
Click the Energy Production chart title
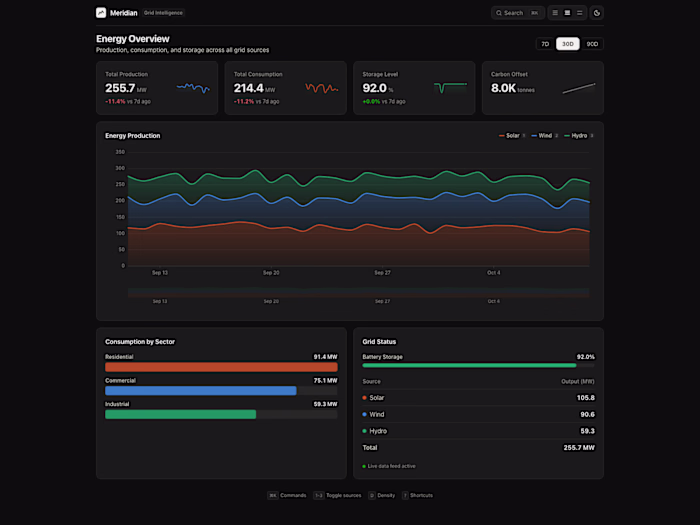tap(133, 136)
